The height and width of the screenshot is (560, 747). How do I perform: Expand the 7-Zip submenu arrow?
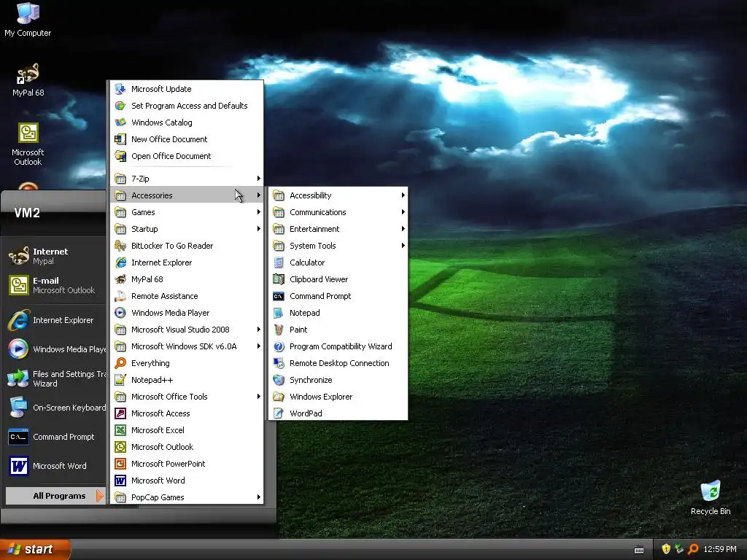point(259,179)
